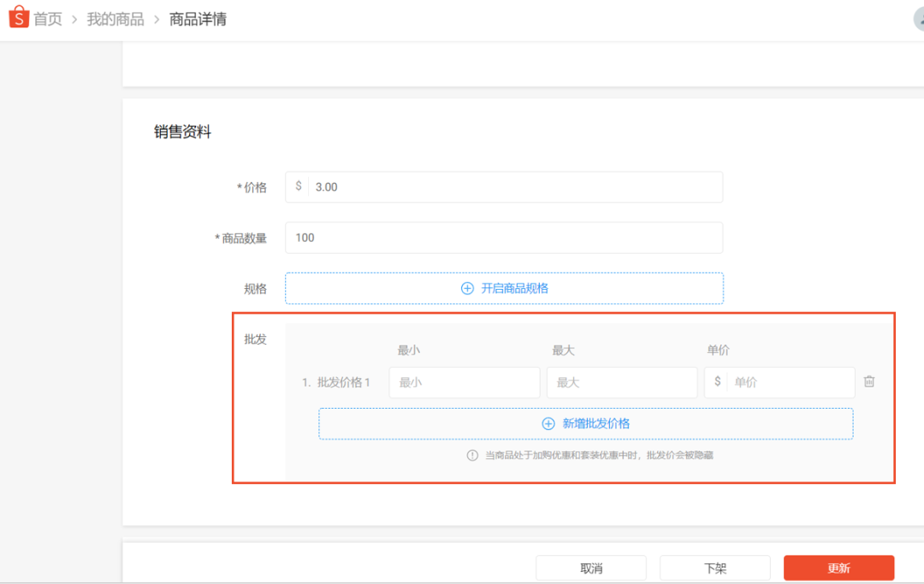Click the dollar sign inside the 单价 input
The image size is (924, 584).
tap(717, 381)
